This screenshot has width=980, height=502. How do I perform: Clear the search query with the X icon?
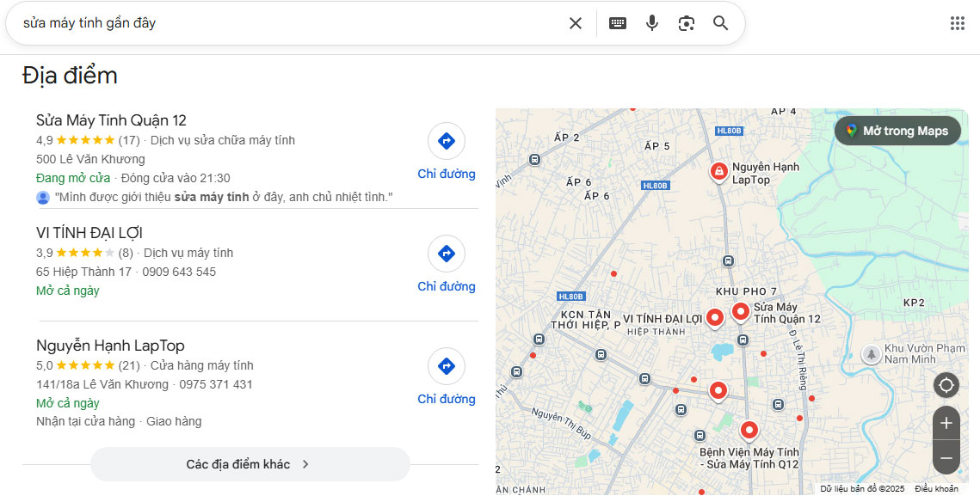(575, 23)
